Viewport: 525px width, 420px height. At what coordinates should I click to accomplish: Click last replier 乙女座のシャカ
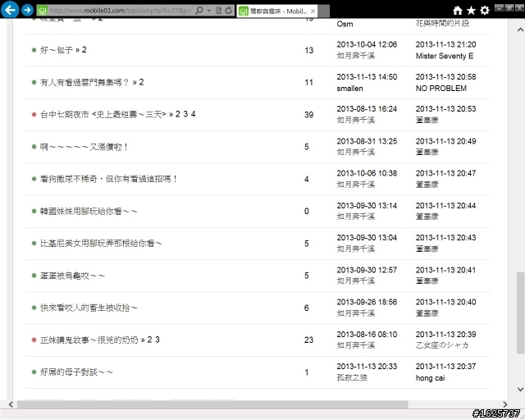click(442, 345)
